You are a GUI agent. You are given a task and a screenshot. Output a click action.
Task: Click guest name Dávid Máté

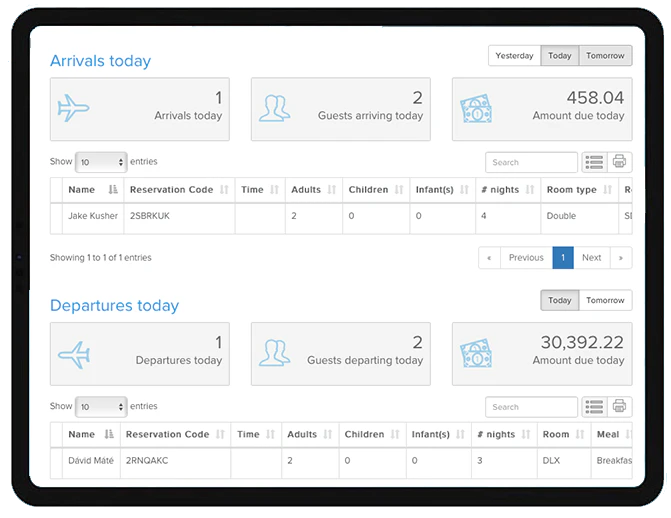91,461
